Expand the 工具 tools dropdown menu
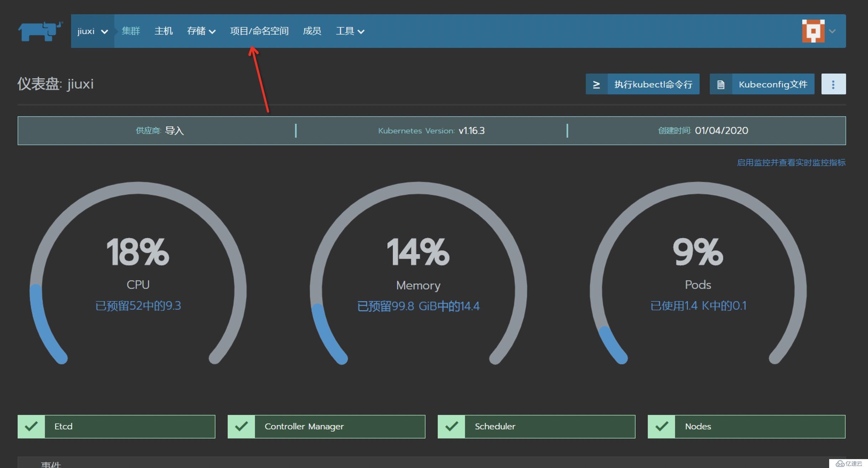This screenshot has width=868, height=468. [349, 31]
